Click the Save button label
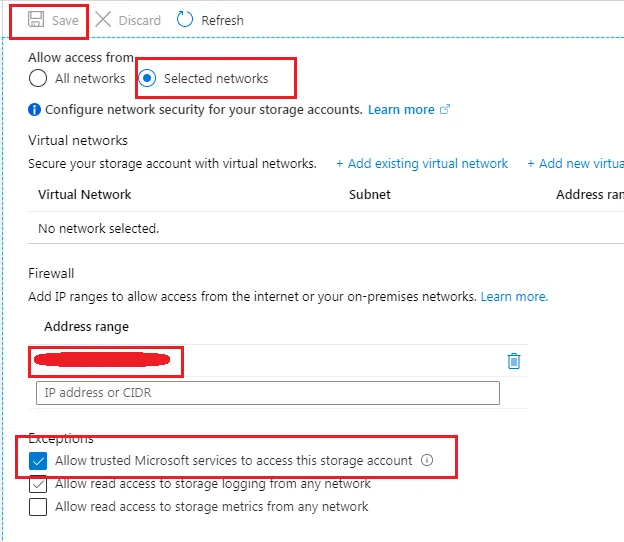Screen dimensions: 624x542 point(65,20)
